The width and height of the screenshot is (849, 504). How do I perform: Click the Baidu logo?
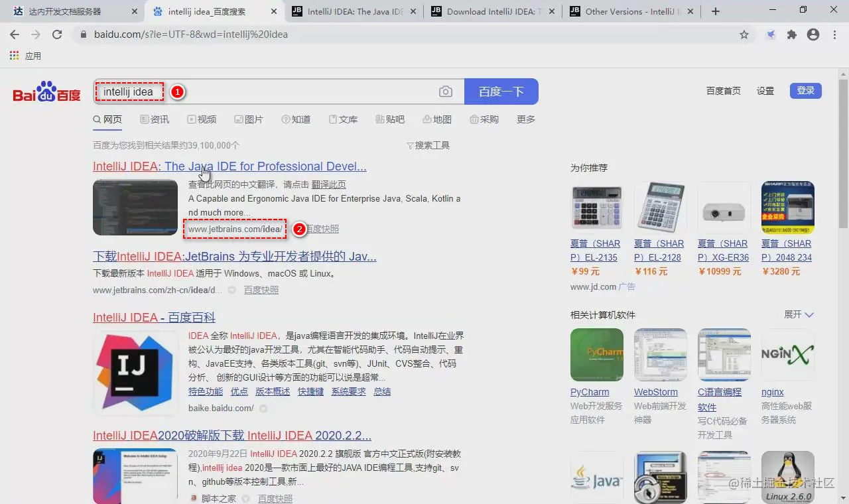[x=47, y=92]
